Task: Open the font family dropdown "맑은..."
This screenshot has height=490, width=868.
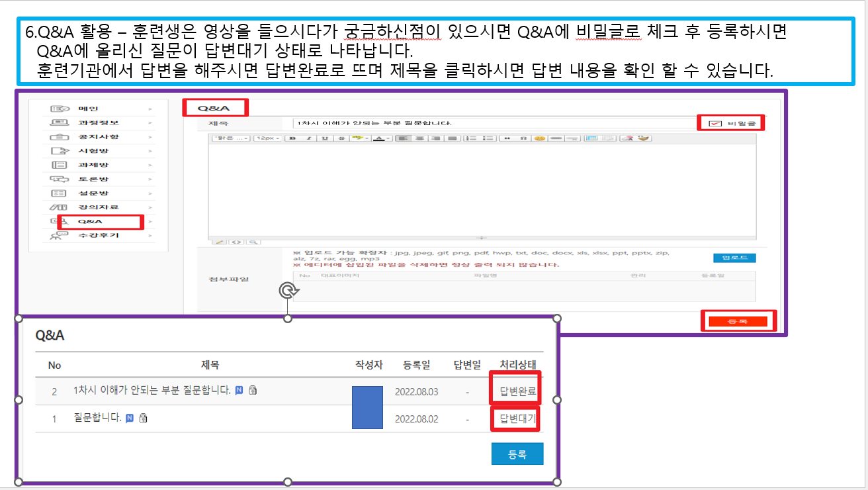Action: 230,138
